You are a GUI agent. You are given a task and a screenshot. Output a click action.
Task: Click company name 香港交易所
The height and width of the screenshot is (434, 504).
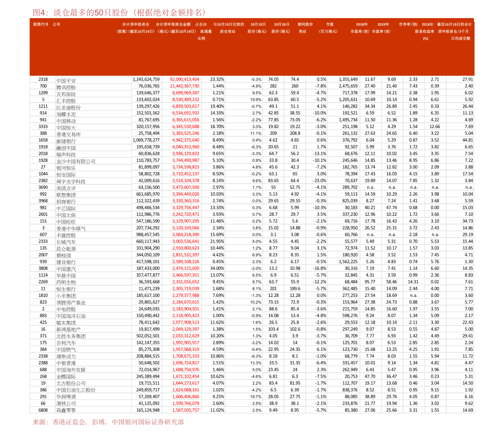[69, 134]
